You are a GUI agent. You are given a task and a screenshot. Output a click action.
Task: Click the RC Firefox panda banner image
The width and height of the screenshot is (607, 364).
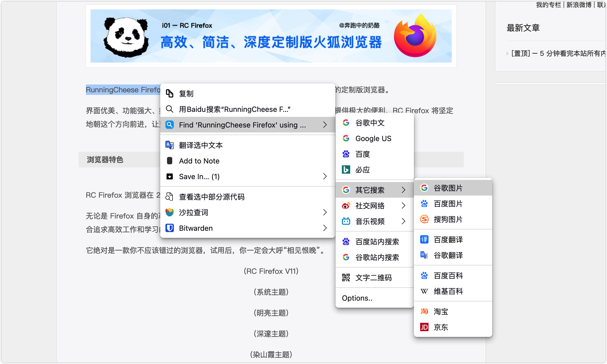tap(271, 36)
